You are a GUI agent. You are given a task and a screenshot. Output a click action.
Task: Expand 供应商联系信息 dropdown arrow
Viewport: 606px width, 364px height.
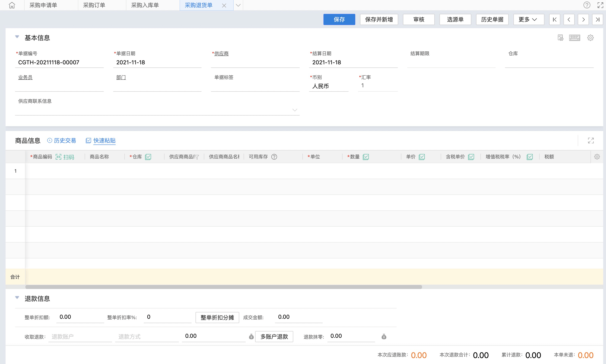tap(295, 110)
